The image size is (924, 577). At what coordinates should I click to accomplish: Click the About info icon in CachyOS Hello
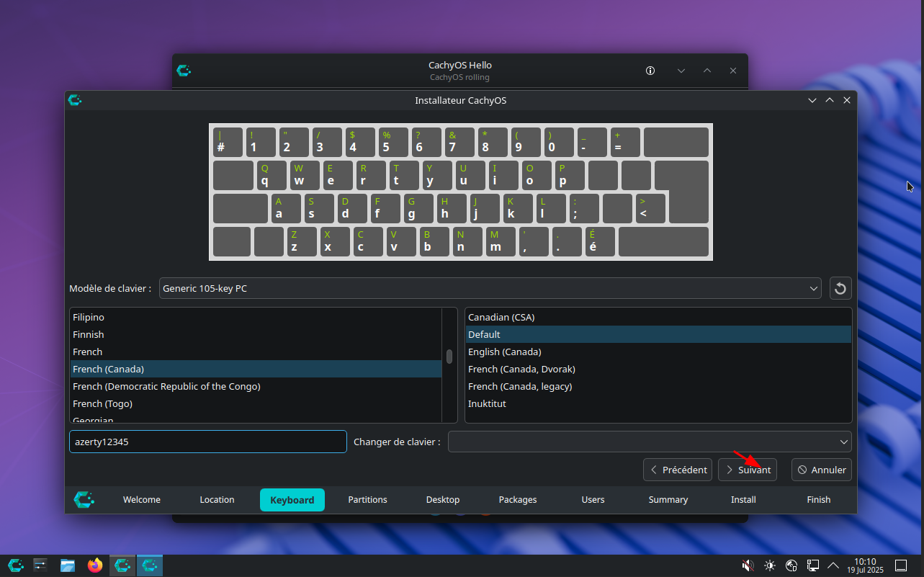click(x=650, y=71)
